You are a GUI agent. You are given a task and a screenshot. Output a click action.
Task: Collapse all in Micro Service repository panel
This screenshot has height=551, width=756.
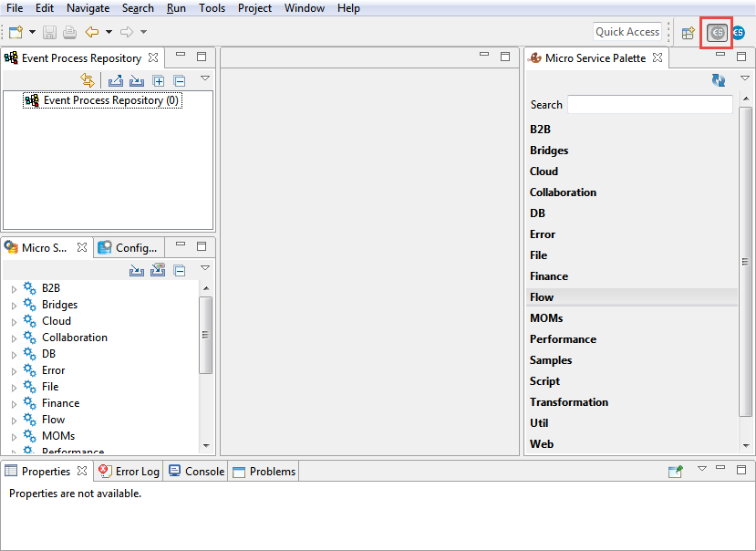180,270
